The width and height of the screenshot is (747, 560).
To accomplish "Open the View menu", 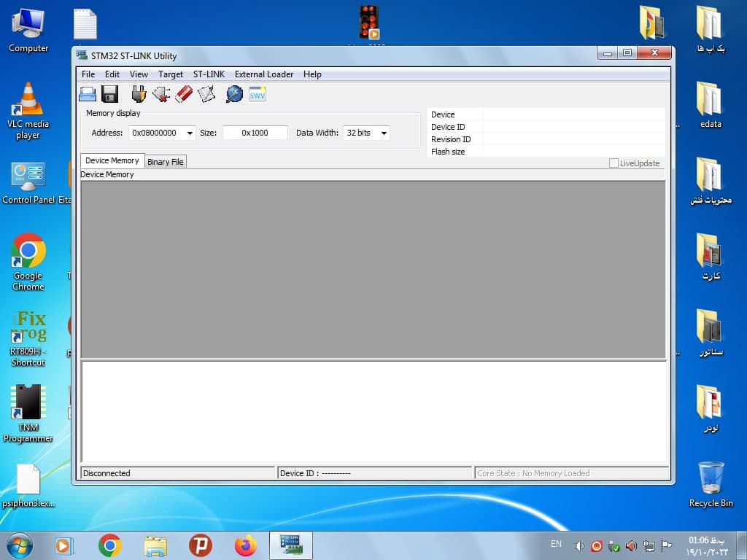I will (139, 74).
